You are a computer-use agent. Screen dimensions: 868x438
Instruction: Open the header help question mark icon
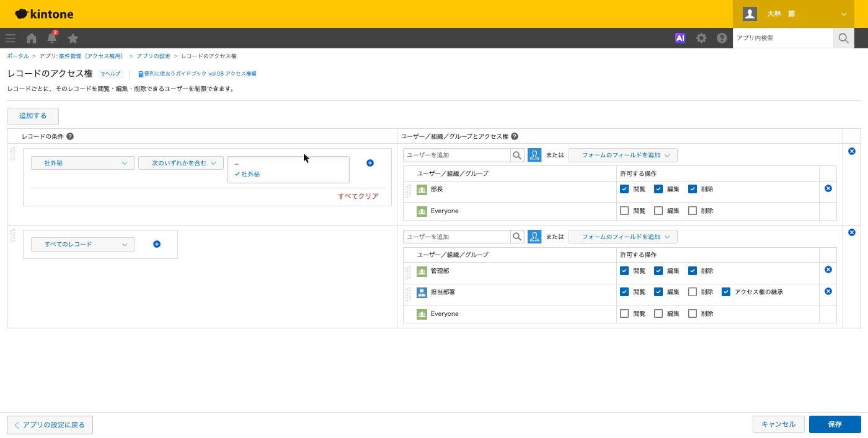tap(722, 38)
